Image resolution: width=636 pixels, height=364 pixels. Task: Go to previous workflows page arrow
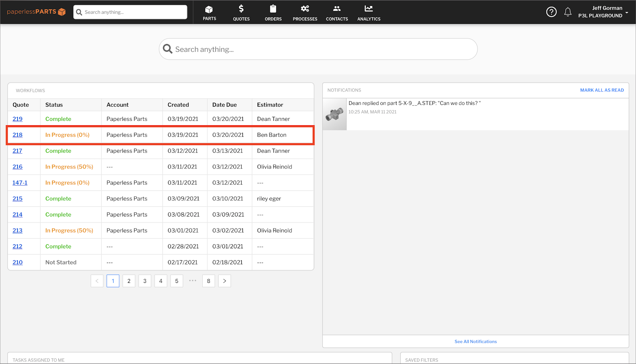click(97, 281)
